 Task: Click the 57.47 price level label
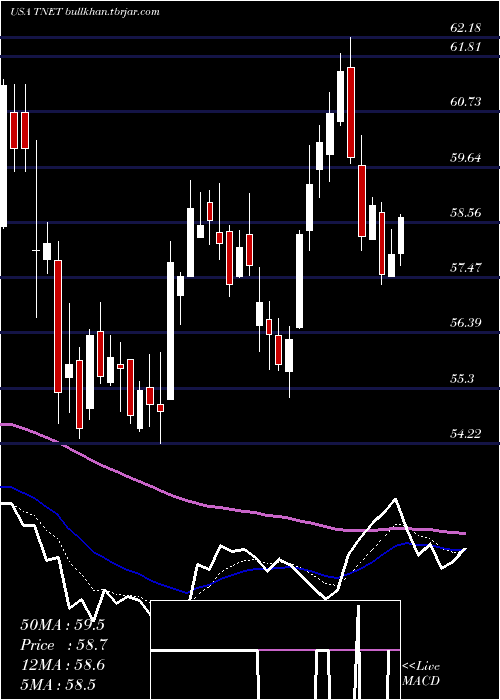[465, 268]
